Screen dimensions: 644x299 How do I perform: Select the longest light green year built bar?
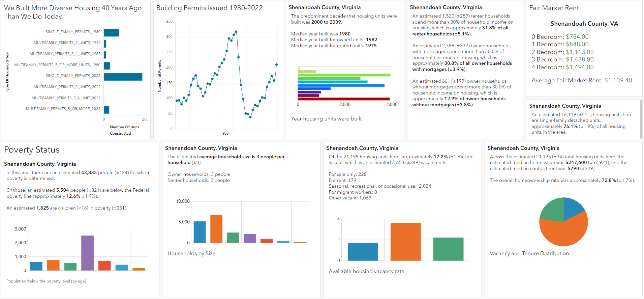(x=344, y=75)
